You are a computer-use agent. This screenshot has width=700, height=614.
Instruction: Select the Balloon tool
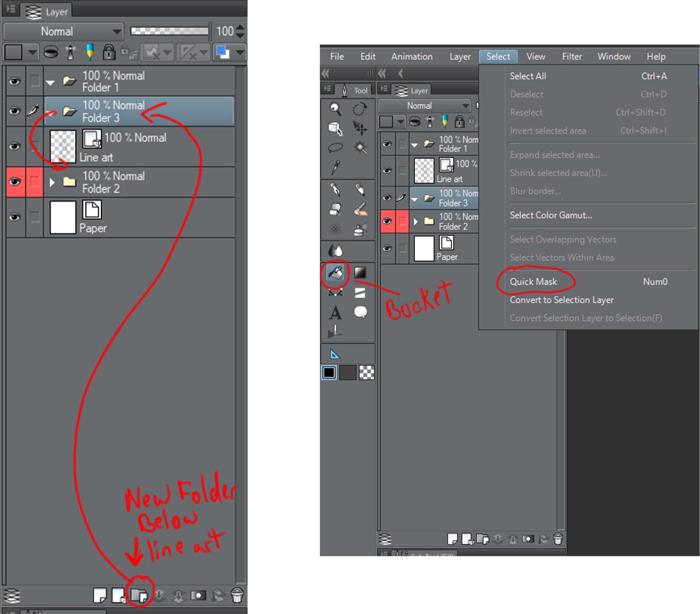[x=360, y=312]
